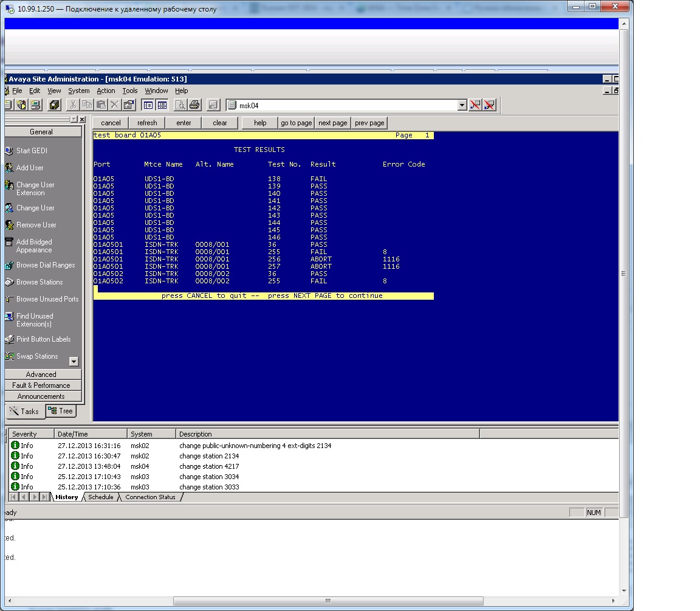The height and width of the screenshot is (611, 700).
Task: Open the Add User task
Action: click(29, 167)
